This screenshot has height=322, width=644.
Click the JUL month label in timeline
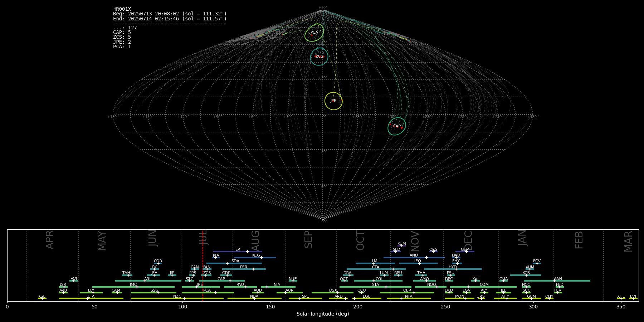tap(203, 237)
